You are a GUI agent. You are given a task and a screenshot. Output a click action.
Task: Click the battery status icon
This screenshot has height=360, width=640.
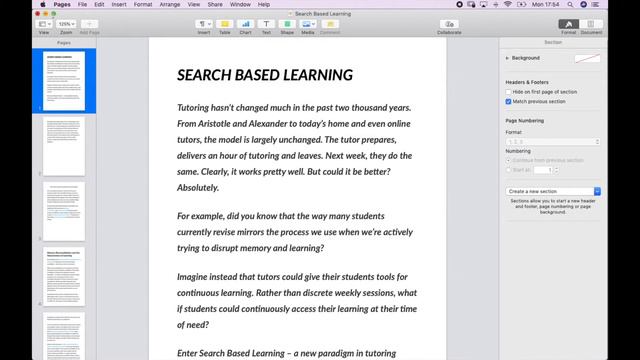(521, 4)
